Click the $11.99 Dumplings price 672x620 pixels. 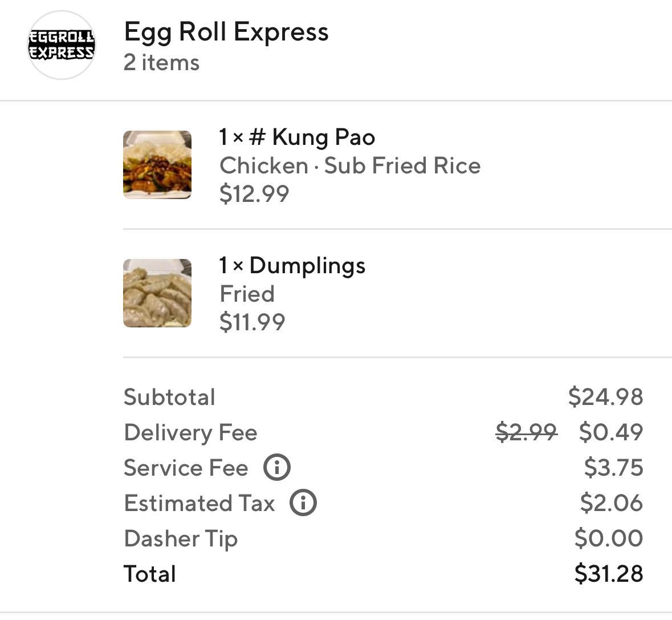click(x=252, y=322)
